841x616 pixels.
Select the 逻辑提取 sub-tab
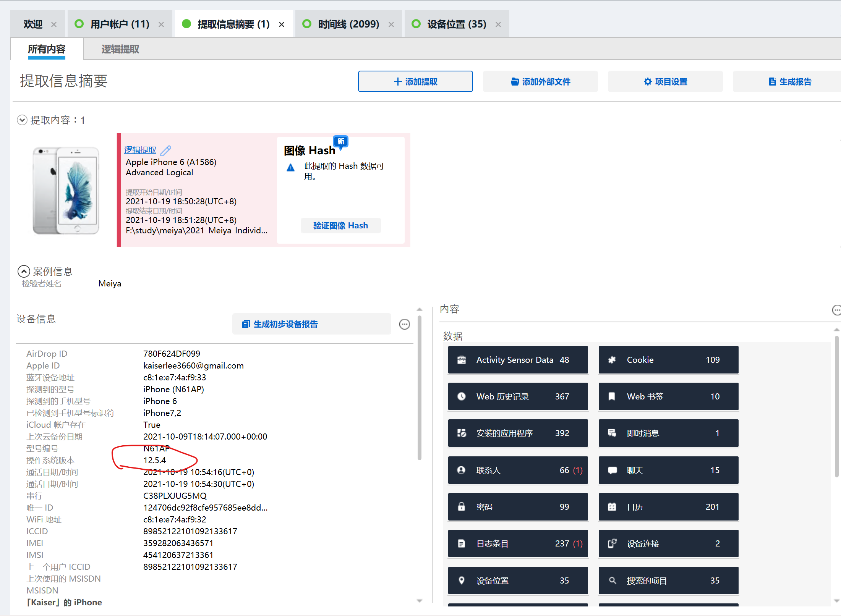click(120, 49)
